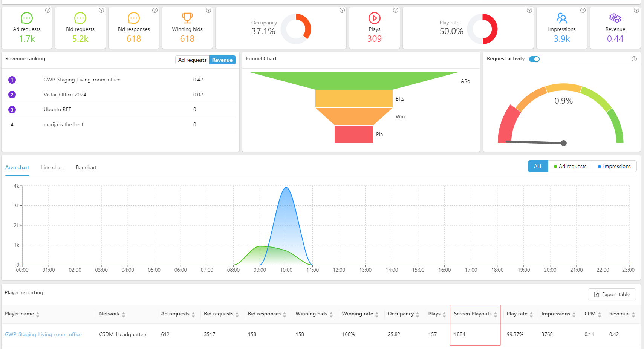Toggle Ad requests series in chart legend
644x349 pixels.
point(570,167)
